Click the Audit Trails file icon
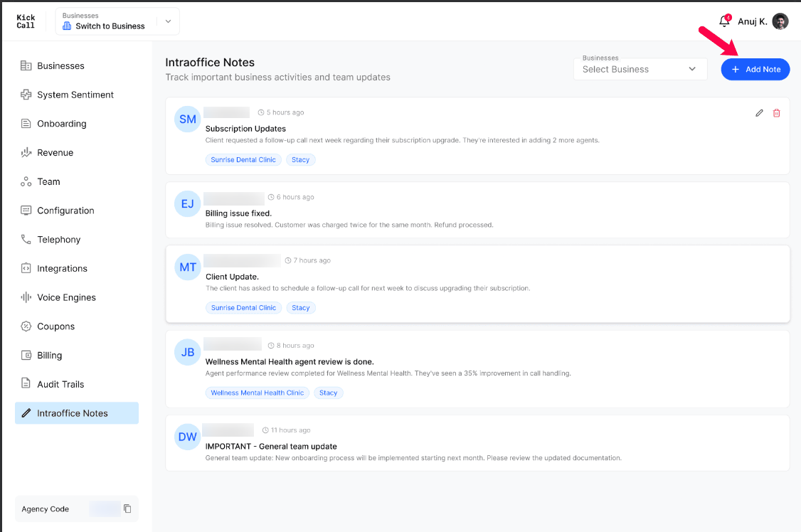Image resolution: width=801 pixels, height=532 pixels. click(x=26, y=383)
